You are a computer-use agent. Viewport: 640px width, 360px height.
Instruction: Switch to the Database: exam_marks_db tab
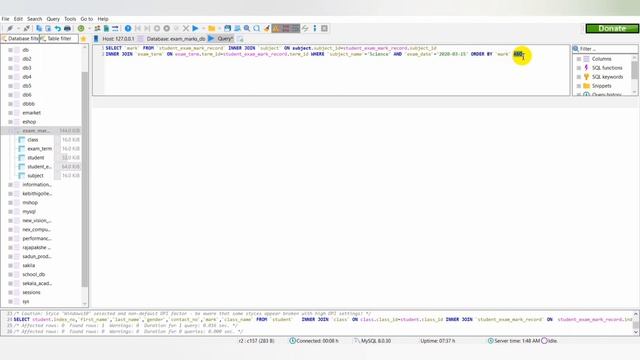tap(171, 39)
